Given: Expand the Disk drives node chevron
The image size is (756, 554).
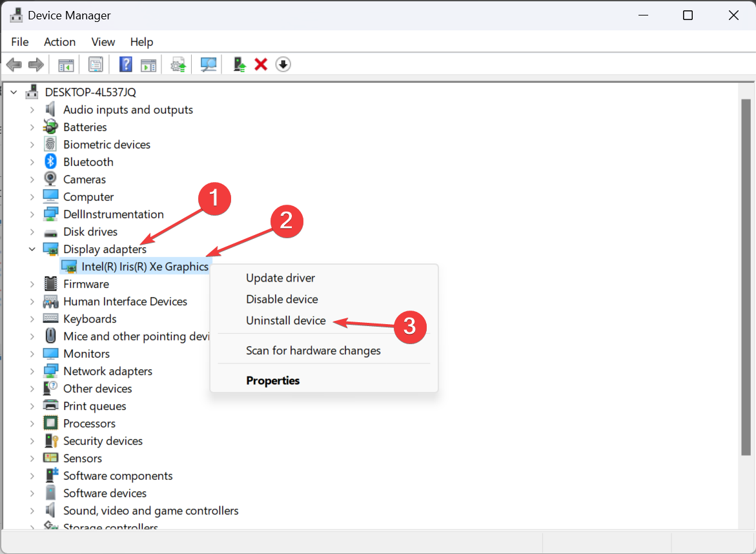Looking at the screenshot, I should pyautogui.click(x=32, y=232).
